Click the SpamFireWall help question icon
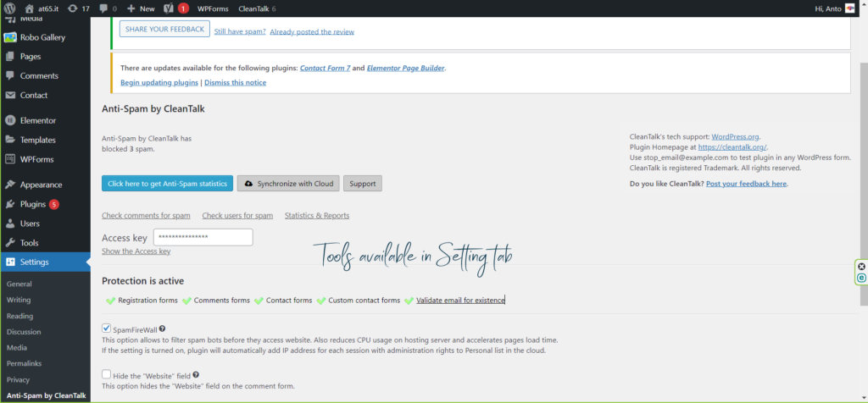 (x=162, y=328)
